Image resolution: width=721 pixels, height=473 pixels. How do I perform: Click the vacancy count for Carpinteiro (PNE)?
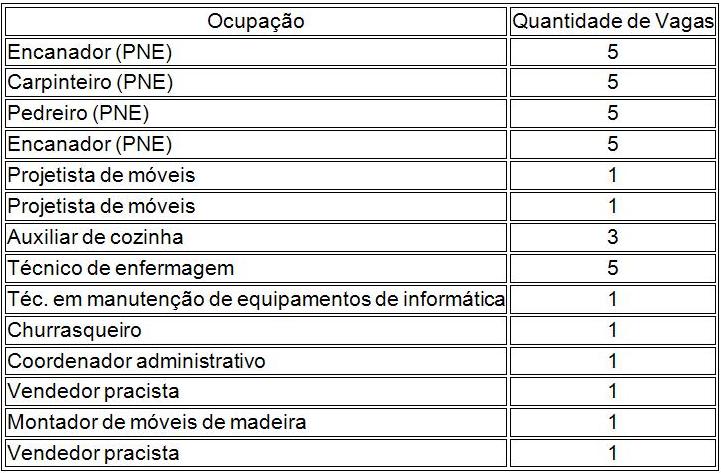612,83
